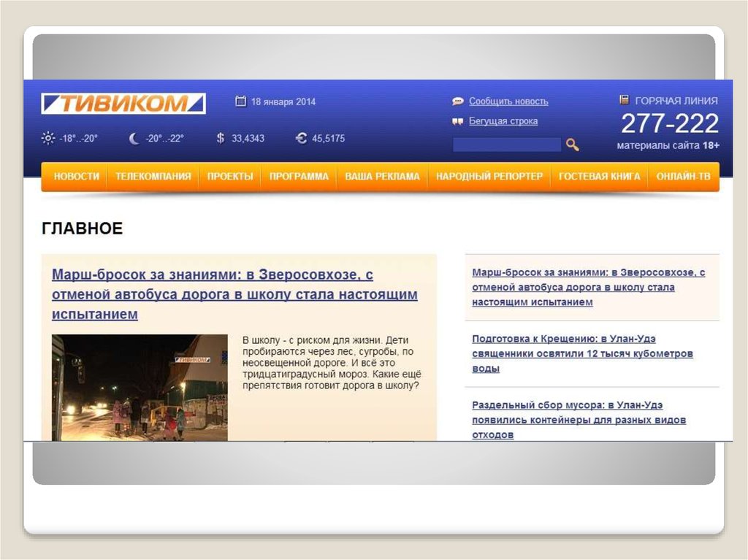Click the moon nighttime weather icon
This screenshot has width=748, height=560.
(134, 138)
